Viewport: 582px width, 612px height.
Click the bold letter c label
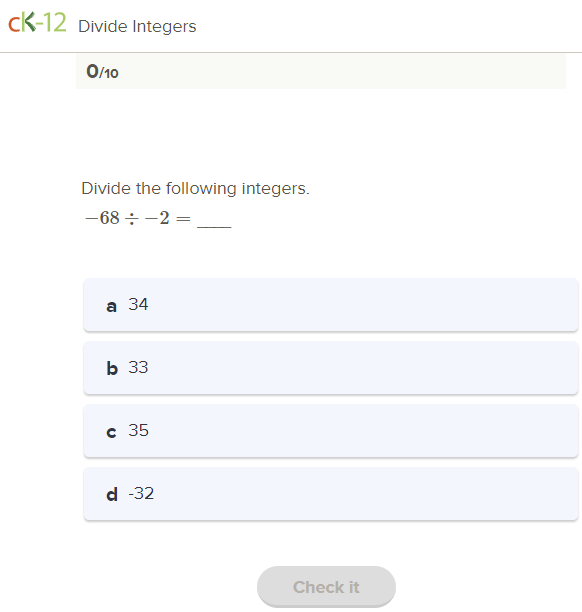click(x=111, y=432)
